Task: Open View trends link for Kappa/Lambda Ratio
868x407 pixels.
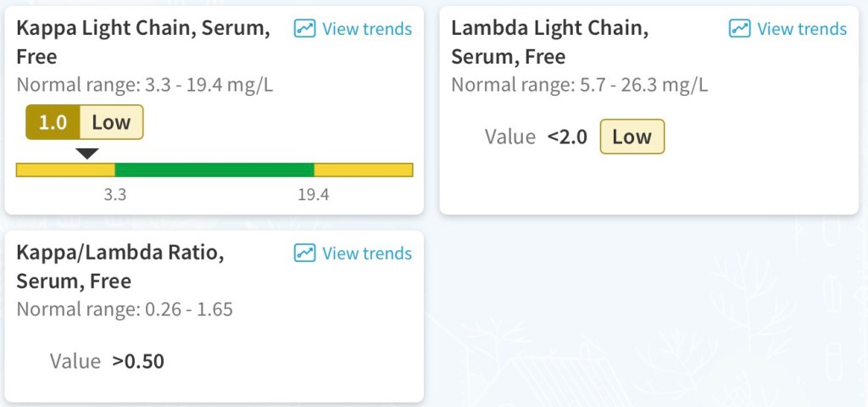Action: tap(366, 254)
